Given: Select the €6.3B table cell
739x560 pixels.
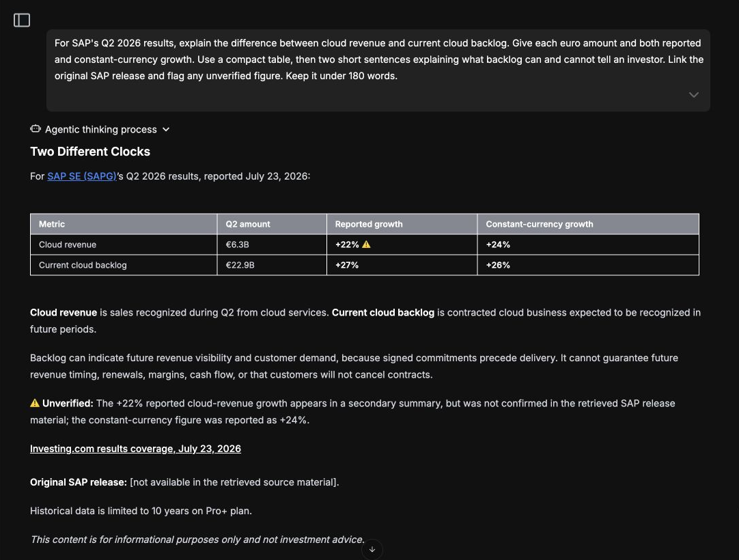Looking at the screenshot, I should click(272, 244).
